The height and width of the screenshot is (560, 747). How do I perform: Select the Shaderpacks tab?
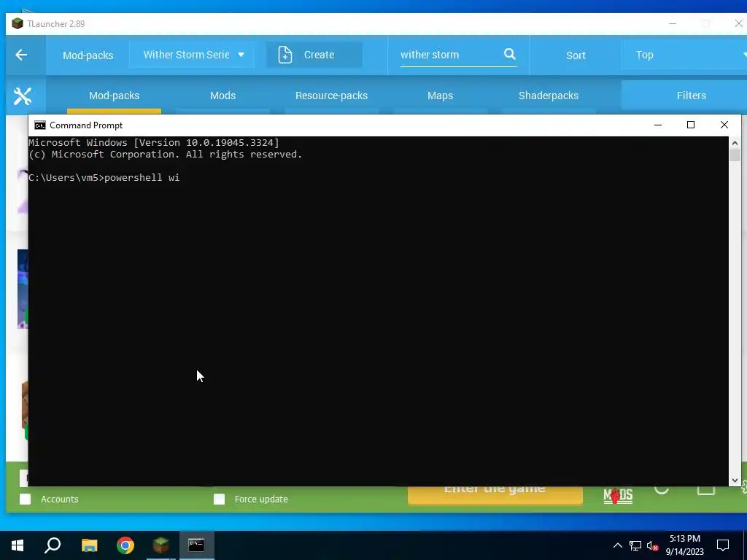point(549,96)
